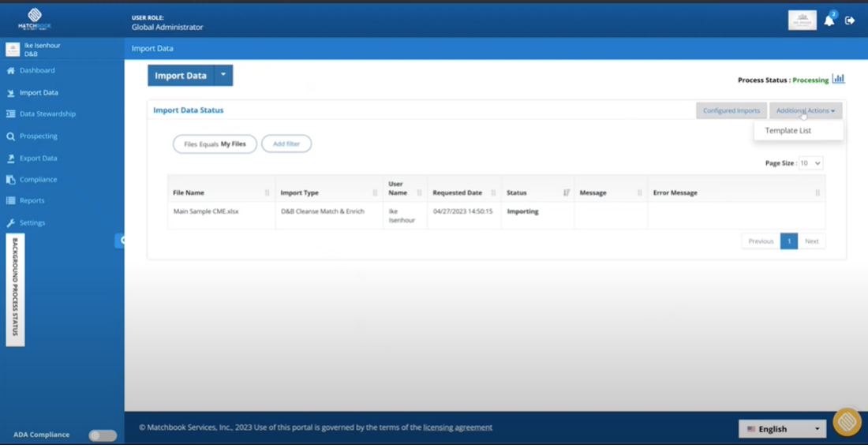This screenshot has width=868, height=448.
Task: Open the Compliance section
Action: tap(38, 179)
